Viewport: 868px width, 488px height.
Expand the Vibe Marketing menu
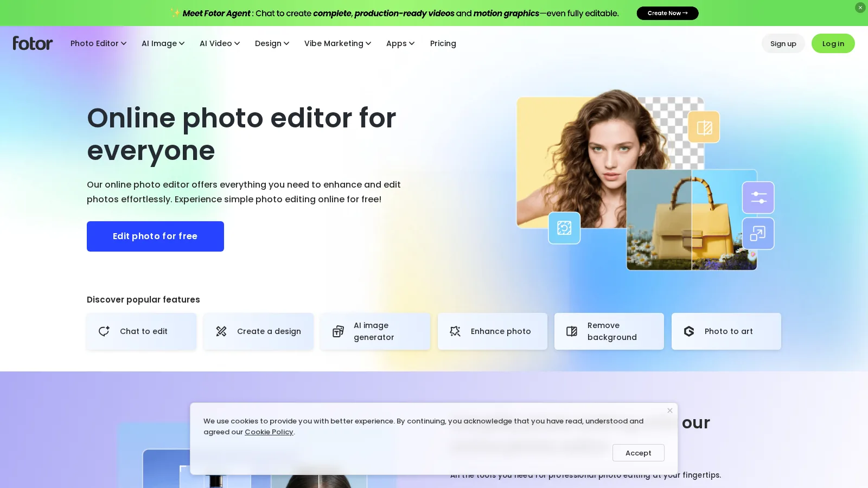point(337,43)
